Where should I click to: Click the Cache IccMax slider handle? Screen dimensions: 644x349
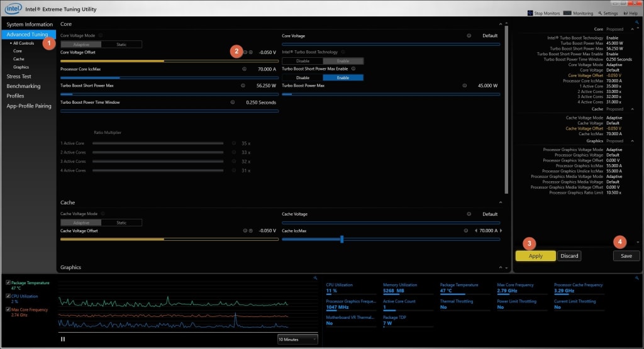341,239
